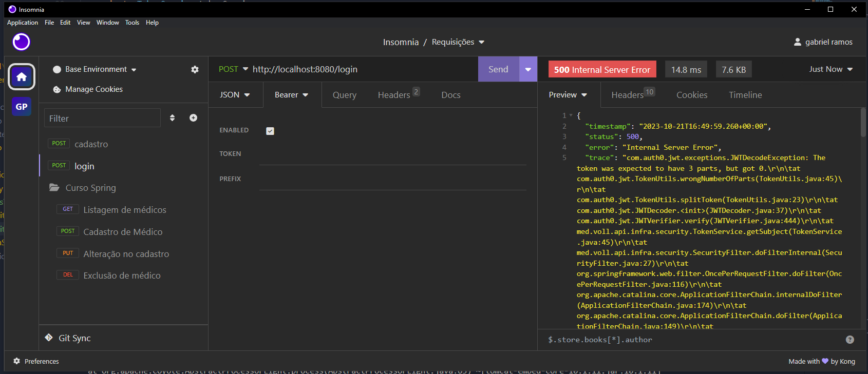Click the Send button
This screenshot has width=868, height=374.
498,69
